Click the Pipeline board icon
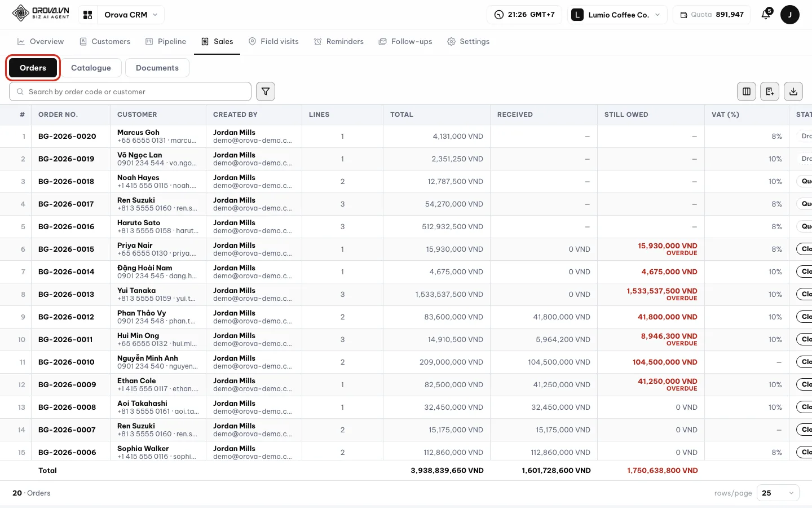The image size is (812, 508). click(x=149, y=42)
